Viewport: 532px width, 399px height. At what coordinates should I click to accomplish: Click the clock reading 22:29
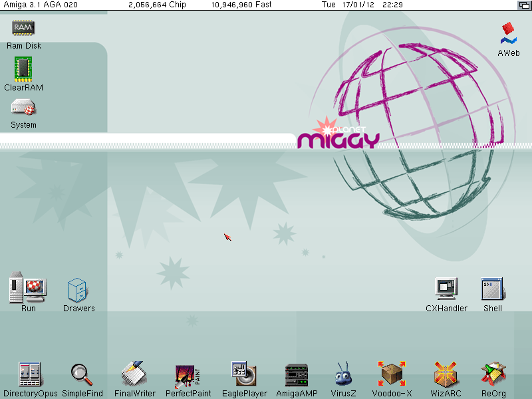click(x=392, y=5)
